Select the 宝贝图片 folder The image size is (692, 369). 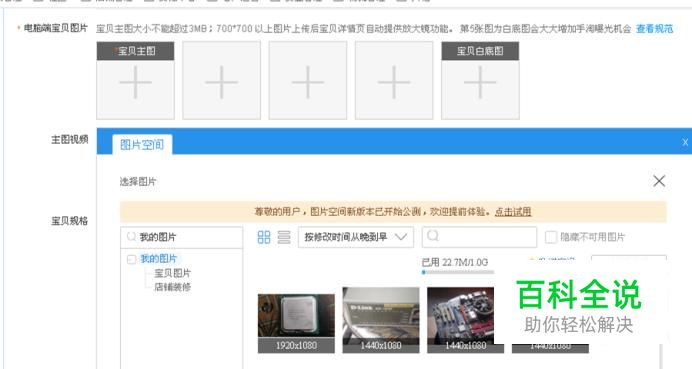(172, 273)
